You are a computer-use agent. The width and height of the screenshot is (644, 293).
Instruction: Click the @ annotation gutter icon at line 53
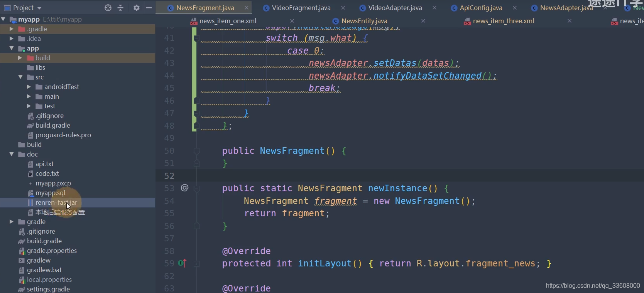[x=184, y=188]
